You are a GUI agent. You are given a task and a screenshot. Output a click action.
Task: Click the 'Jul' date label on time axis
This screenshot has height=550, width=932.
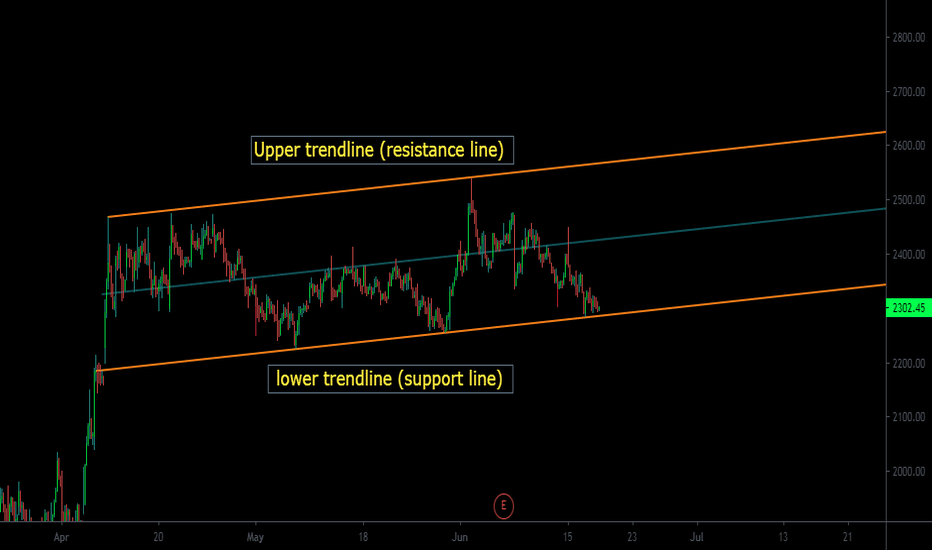[x=697, y=537]
